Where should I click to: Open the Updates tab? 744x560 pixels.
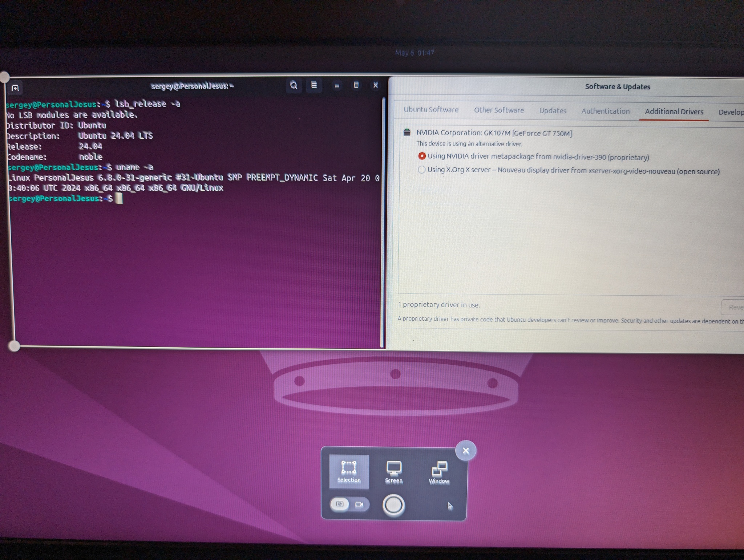552,111
